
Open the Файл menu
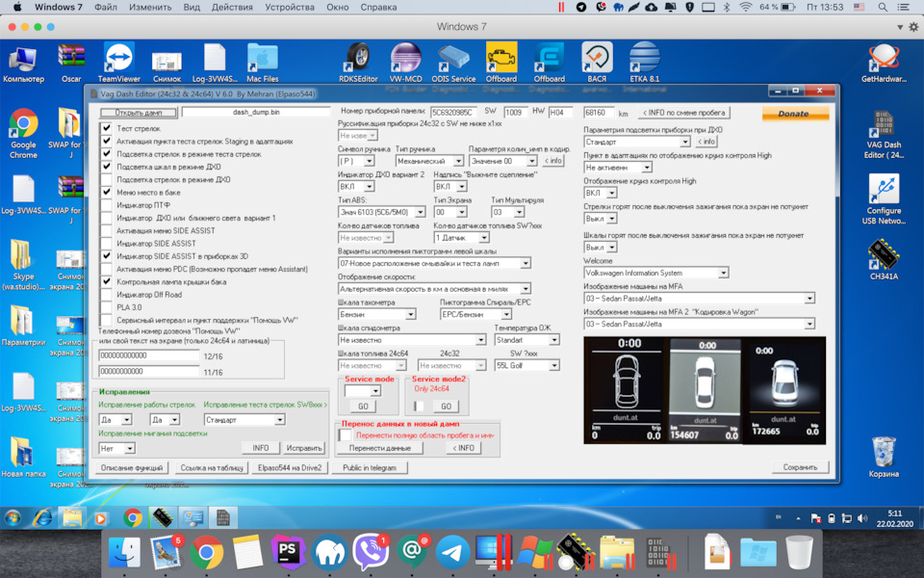tap(106, 7)
